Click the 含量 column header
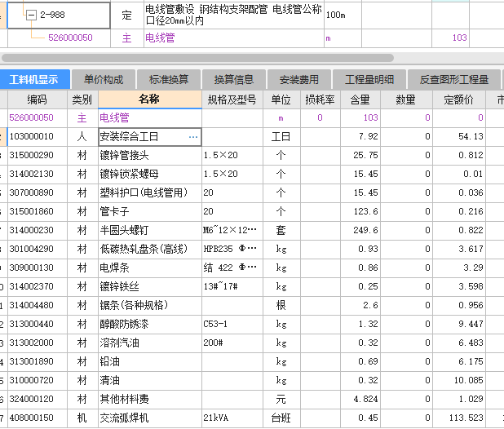The width and height of the screenshot is (504, 429). [360, 100]
